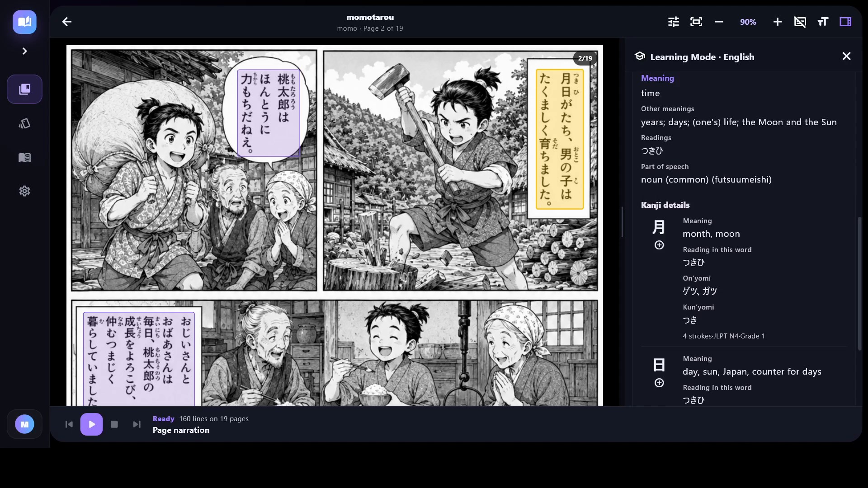The height and width of the screenshot is (488, 868).
Task: Click '160 lines on 19 pages' status
Action: 214,419
